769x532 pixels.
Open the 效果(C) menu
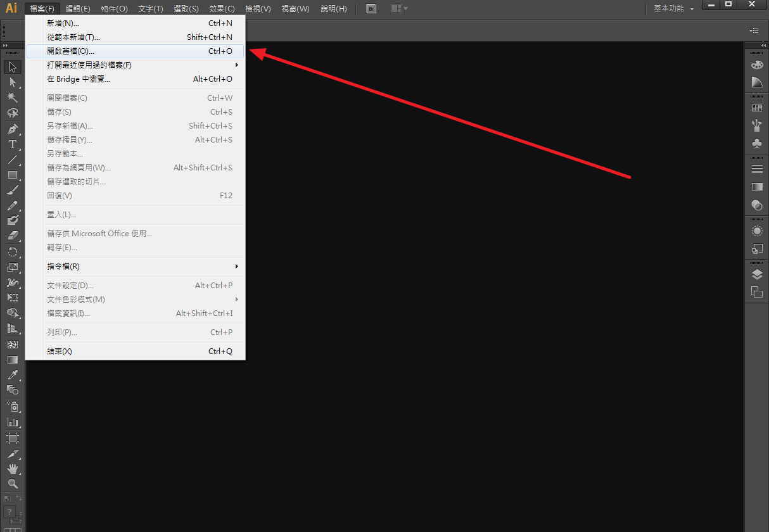pos(222,9)
